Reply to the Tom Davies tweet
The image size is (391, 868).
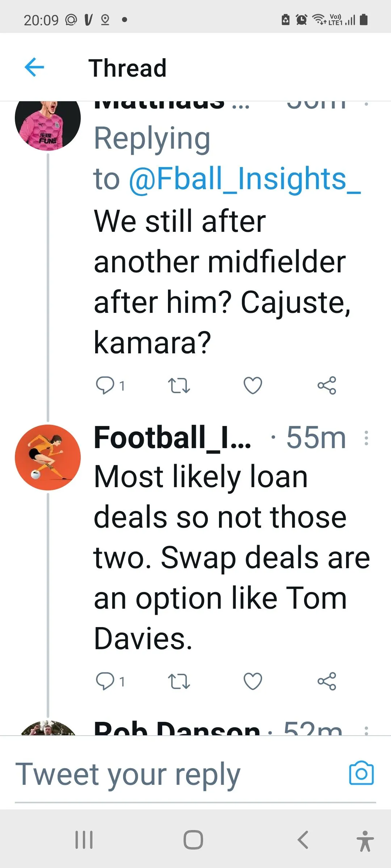click(x=105, y=682)
